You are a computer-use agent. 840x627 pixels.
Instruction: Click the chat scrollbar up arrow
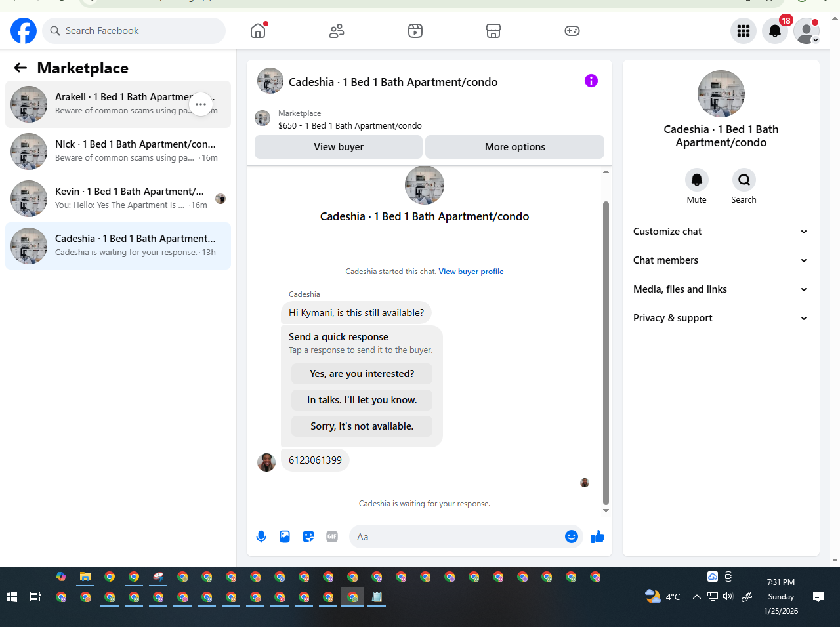[x=606, y=172]
